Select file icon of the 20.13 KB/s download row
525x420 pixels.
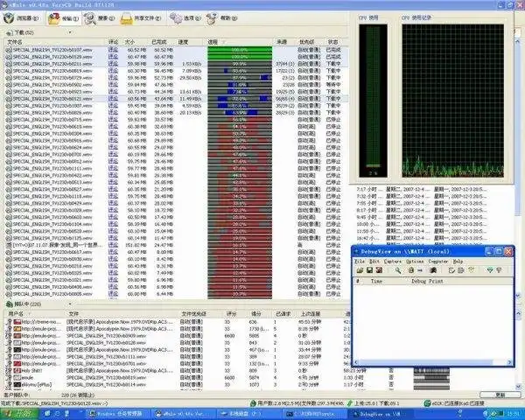[9, 113]
